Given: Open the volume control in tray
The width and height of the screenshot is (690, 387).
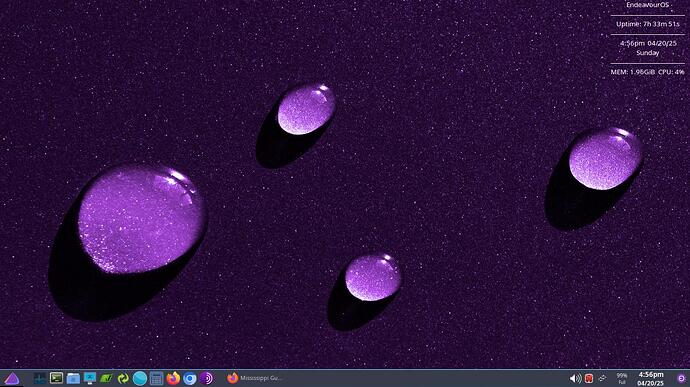Looking at the screenshot, I should click(575, 378).
